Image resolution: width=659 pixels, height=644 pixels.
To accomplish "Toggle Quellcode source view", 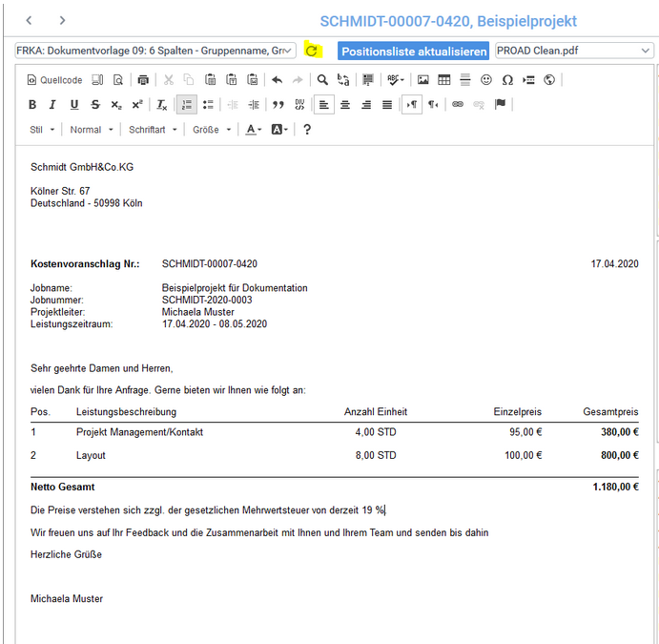I will tap(56, 80).
